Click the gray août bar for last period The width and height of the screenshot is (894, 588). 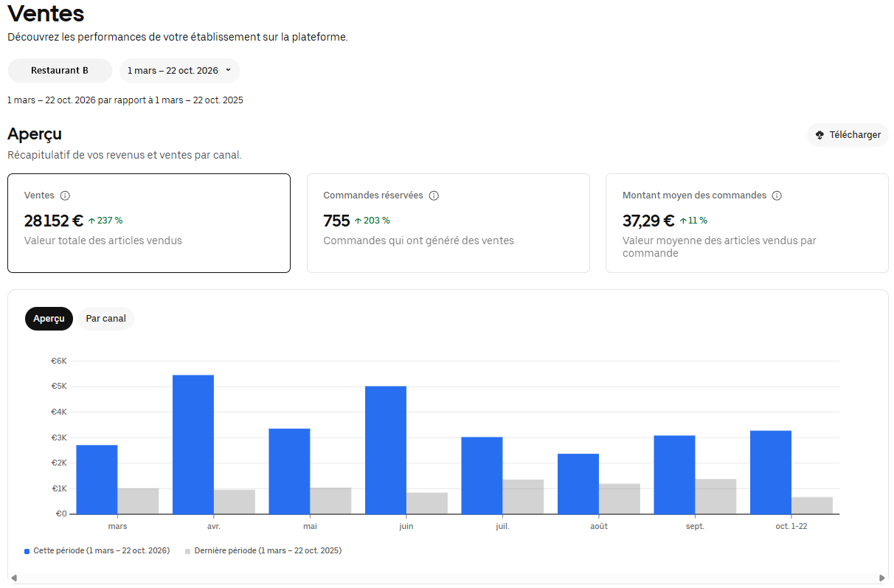tap(620, 499)
